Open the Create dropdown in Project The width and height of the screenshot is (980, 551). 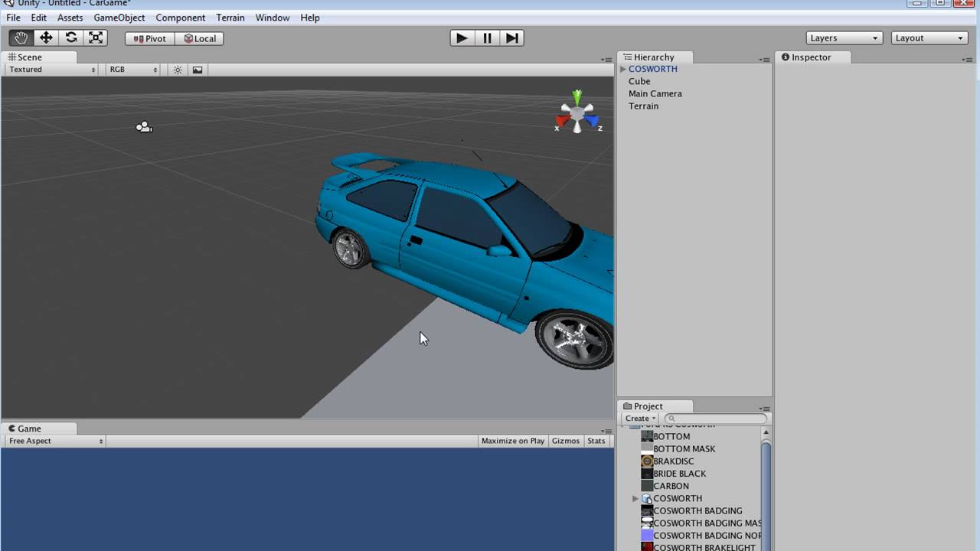click(641, 419)
